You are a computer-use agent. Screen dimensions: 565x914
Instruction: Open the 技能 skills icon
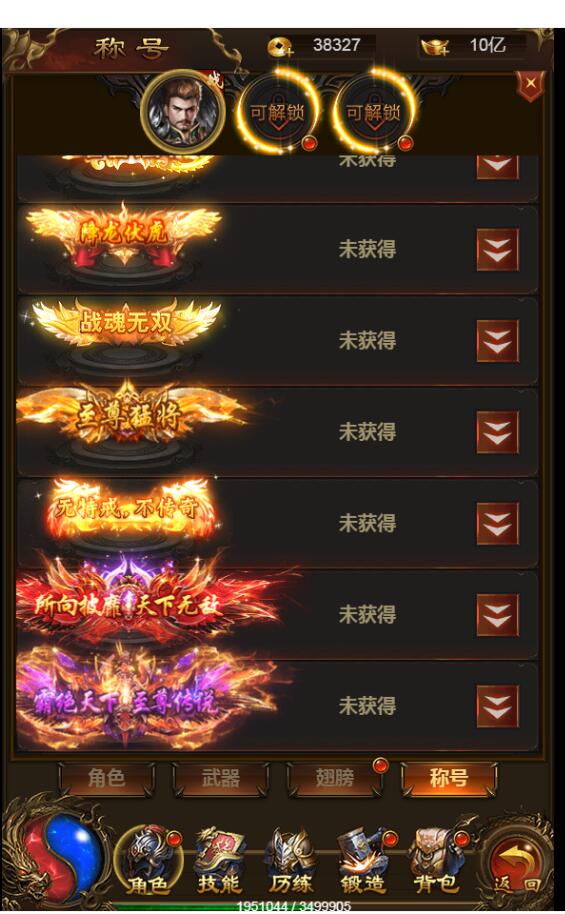click(x=220, y=860)
